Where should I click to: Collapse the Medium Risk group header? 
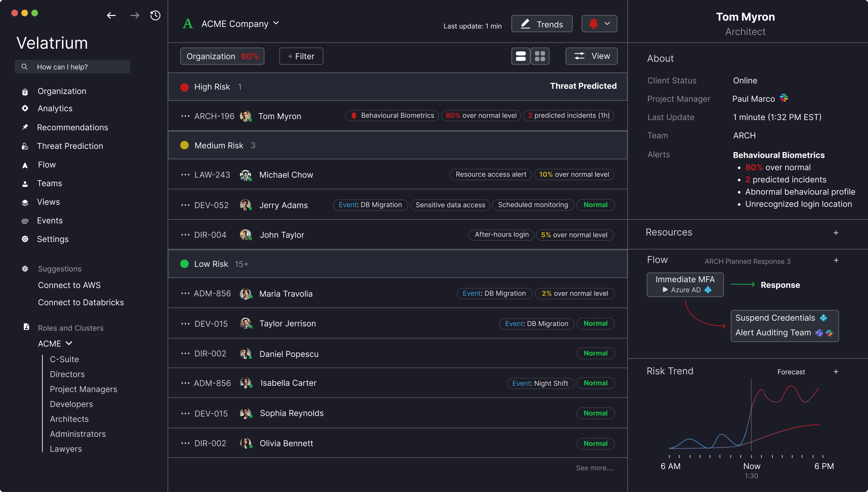point(397,145)
